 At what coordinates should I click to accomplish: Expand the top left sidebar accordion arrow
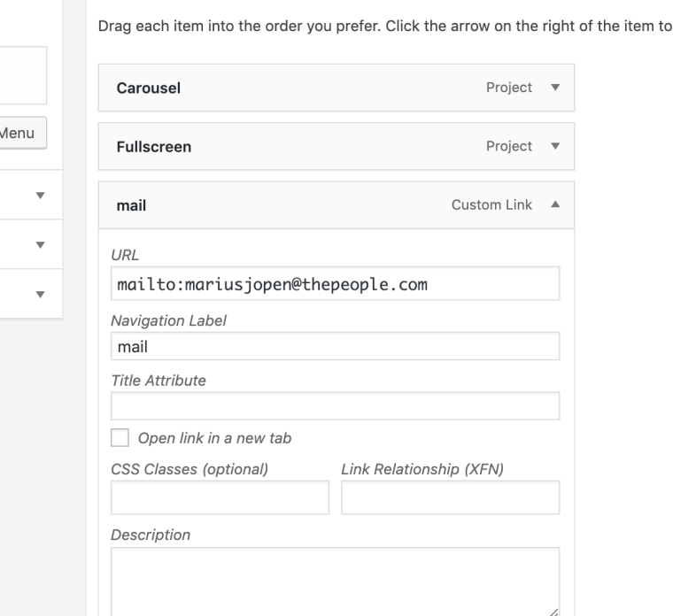point(40,195)
